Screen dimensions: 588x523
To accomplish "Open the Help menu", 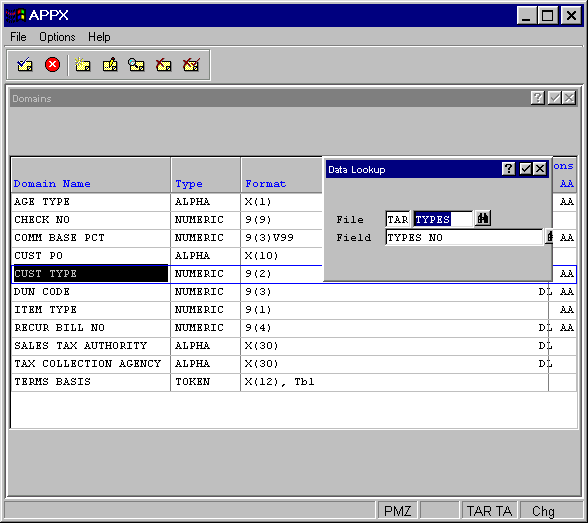I will [x=99, y=37].
